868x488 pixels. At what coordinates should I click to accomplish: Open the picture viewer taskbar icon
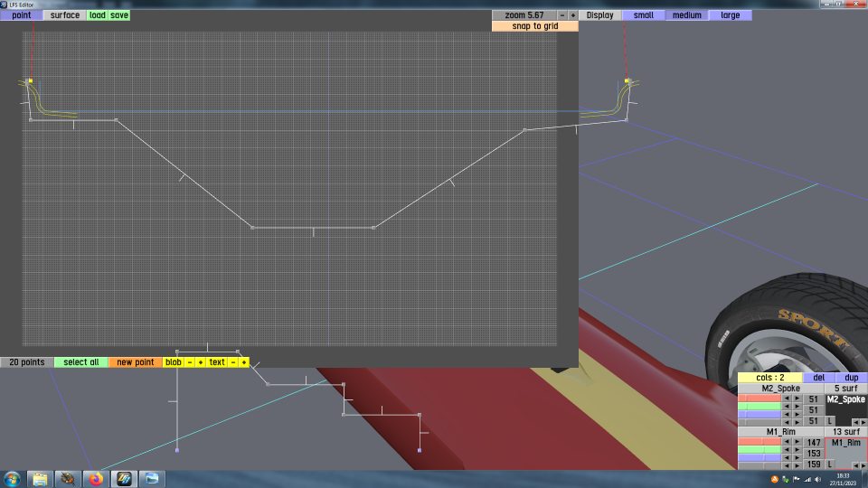pyautogui.click(x=152, y=479)
